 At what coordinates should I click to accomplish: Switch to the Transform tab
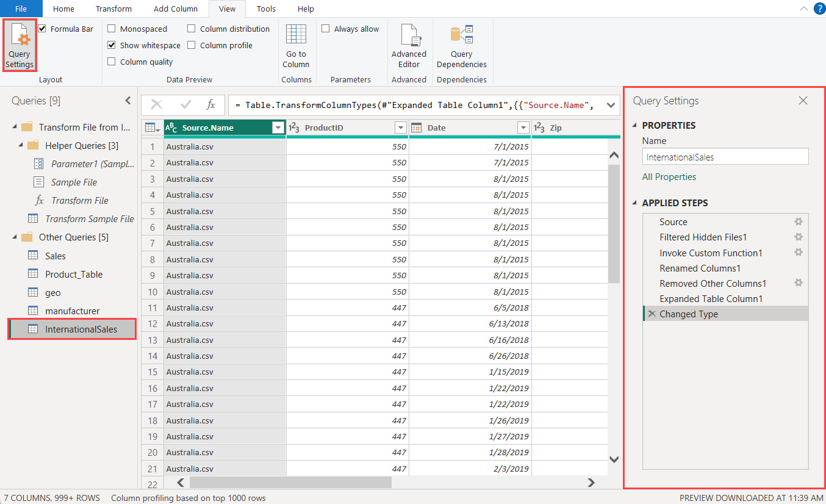[113, 9]
